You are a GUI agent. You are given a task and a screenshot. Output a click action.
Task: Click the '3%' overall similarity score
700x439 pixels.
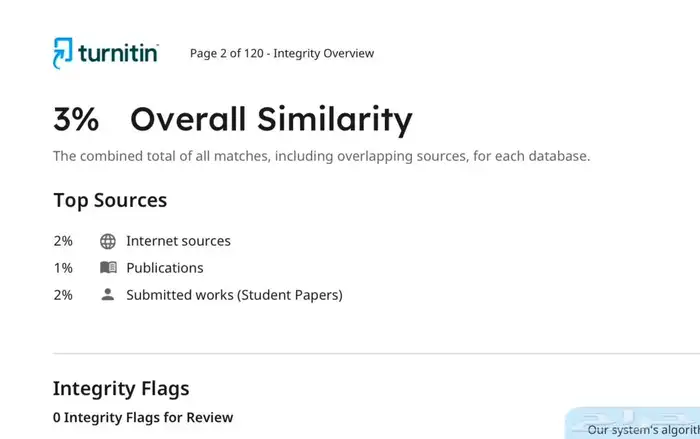coord(76,119)
